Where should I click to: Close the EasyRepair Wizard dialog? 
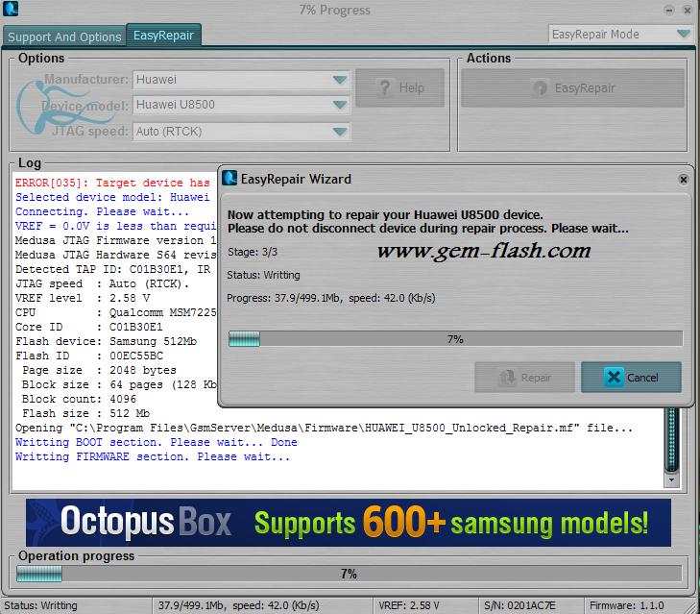point(683,179)
